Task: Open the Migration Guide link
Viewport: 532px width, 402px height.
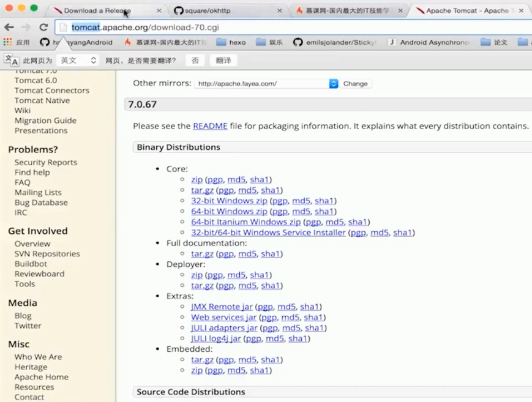Action: click(45, 121)
